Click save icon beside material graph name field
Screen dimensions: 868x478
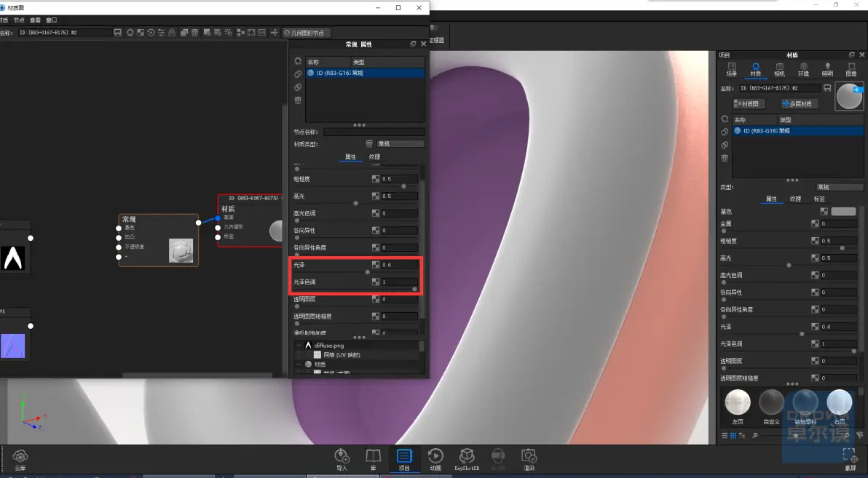(x=117, y=33)
